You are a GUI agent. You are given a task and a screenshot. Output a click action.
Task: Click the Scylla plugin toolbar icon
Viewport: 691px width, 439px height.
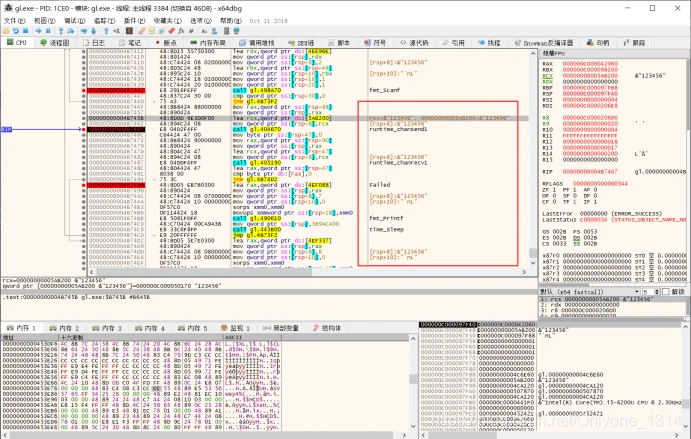click(x=129, y=31)
